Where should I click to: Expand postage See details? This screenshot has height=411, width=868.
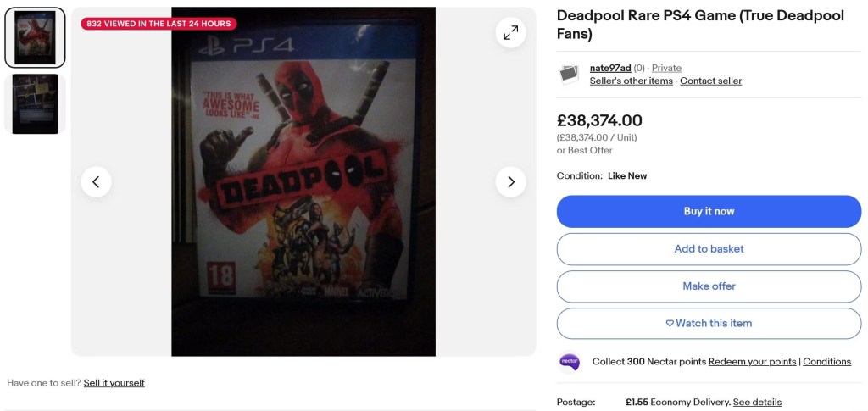(x=757, y=403)
